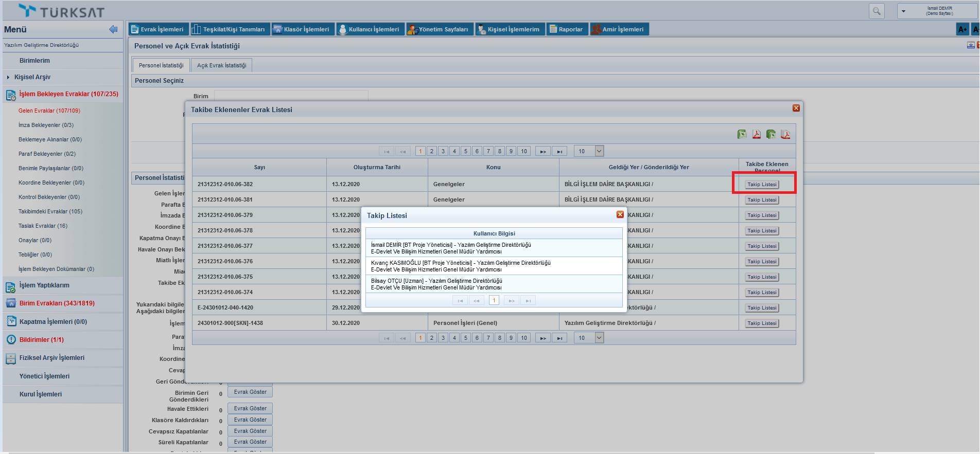Minimize the Personel ve Açık Evrak panel
980x454 pixels.
pyautogui.click(x=970, y=45)
